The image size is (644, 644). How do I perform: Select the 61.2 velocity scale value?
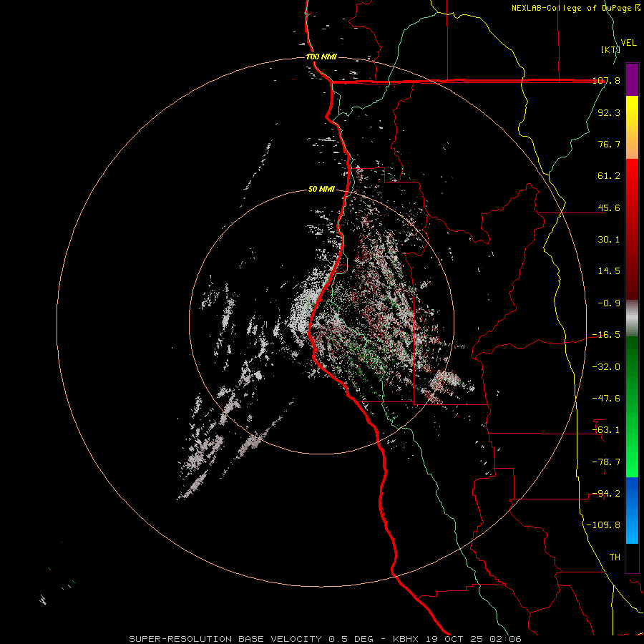609,176
